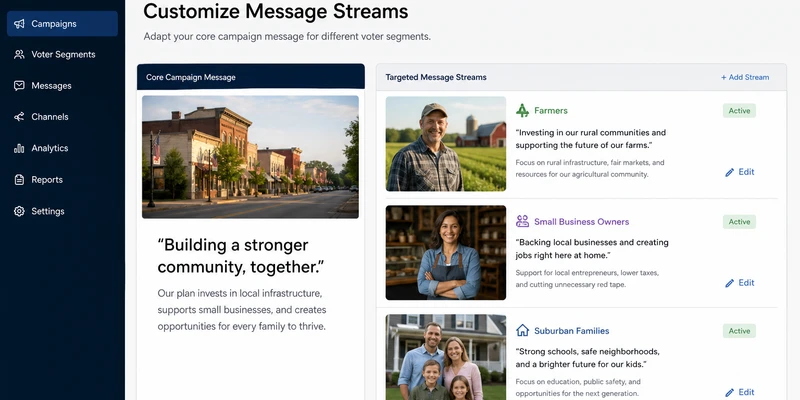The image size is (800, 400).
Task: Edit the Suburban Families stream
Action: (740, 393)
